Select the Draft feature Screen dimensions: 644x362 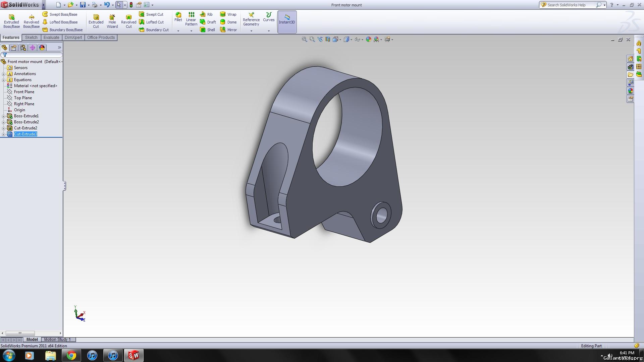click(x=208, y=22)
